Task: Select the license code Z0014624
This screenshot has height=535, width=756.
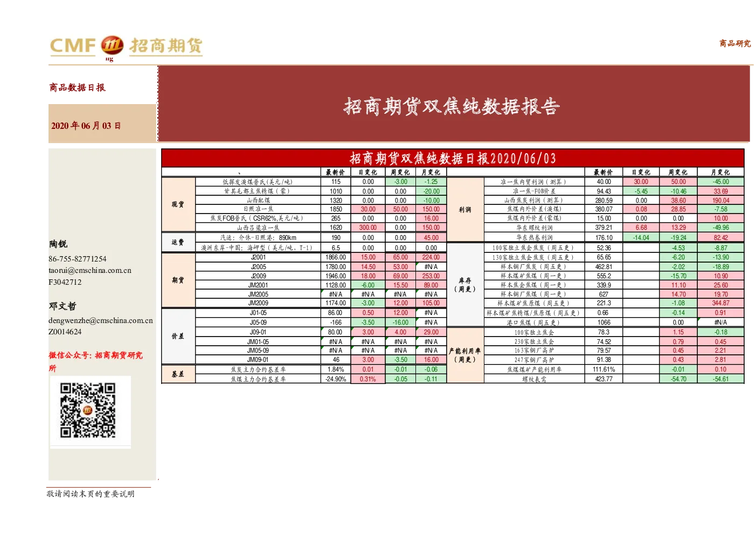Action: [65, 332]
